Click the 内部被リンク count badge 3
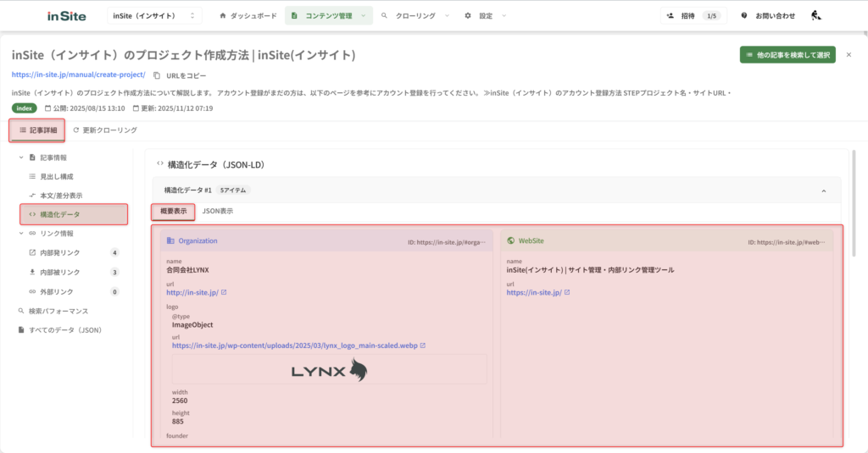 point(114,272)
